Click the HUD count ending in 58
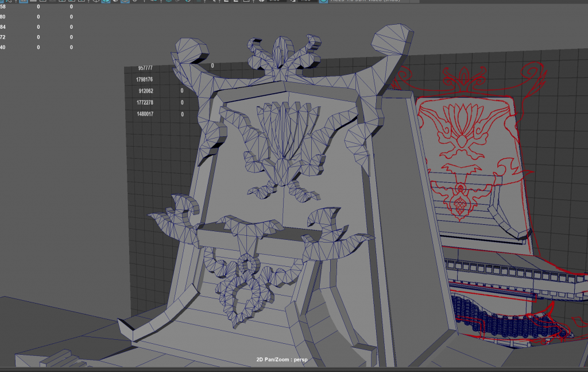 3,7
